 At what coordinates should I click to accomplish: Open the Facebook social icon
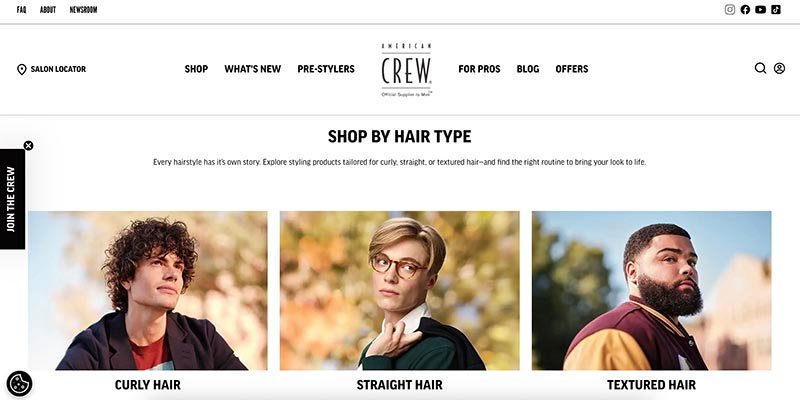pyautogui.click(x=745, y=10)
